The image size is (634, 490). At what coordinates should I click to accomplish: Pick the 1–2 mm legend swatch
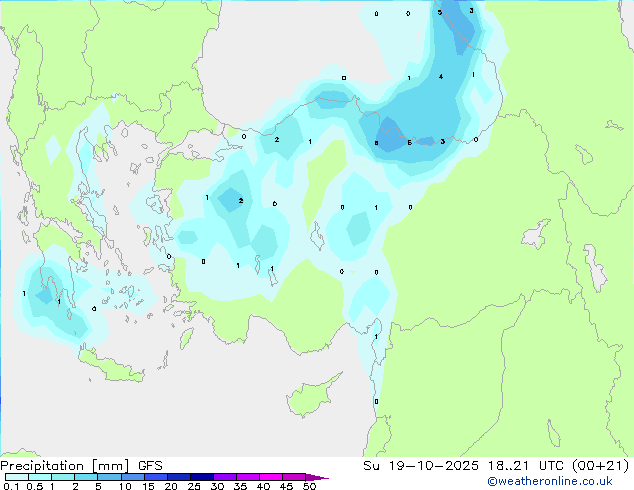click(x=63, y=477)
